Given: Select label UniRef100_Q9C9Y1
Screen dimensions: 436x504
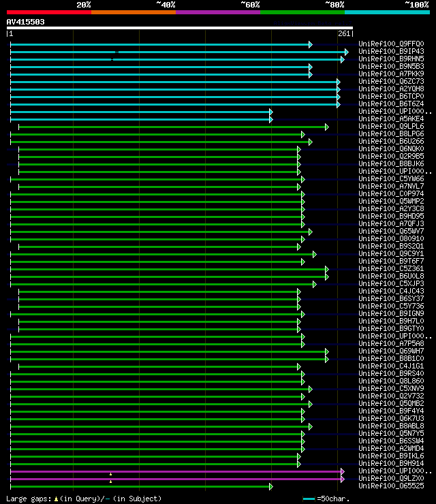Looking at the screenshot, I should (391, 253).
